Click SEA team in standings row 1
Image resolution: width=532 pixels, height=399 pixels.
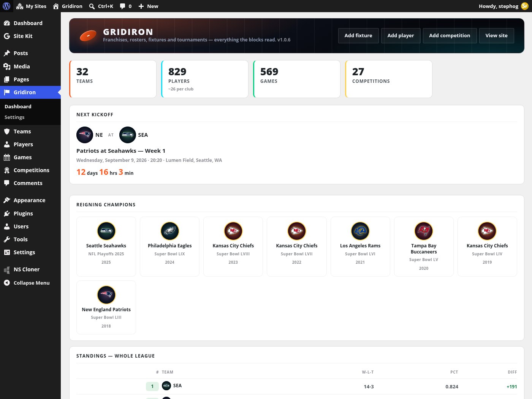[172, 386]
